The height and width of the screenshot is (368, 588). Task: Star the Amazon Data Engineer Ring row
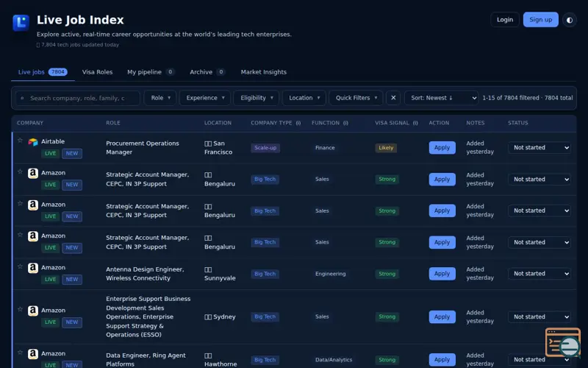click(x=21, y=353)
